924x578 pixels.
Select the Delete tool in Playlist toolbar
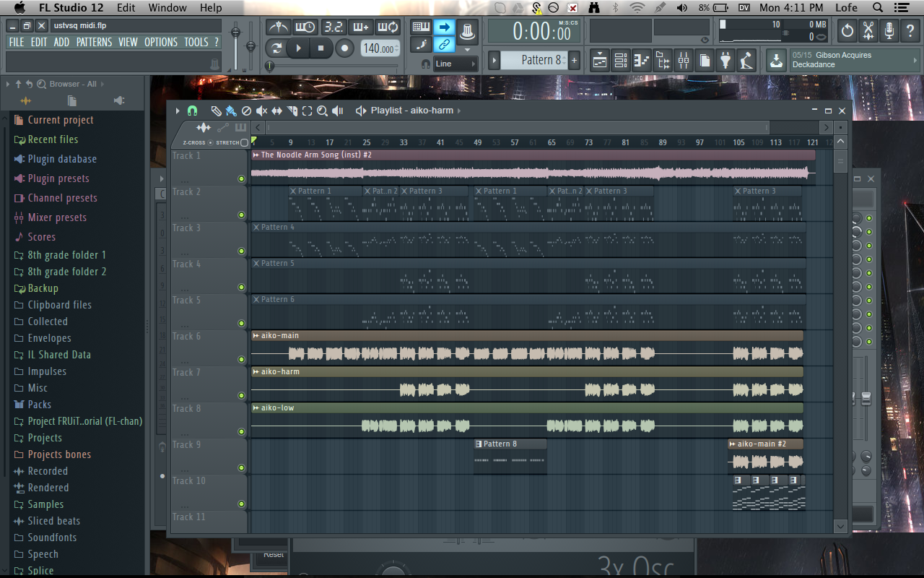click(246, 111)
